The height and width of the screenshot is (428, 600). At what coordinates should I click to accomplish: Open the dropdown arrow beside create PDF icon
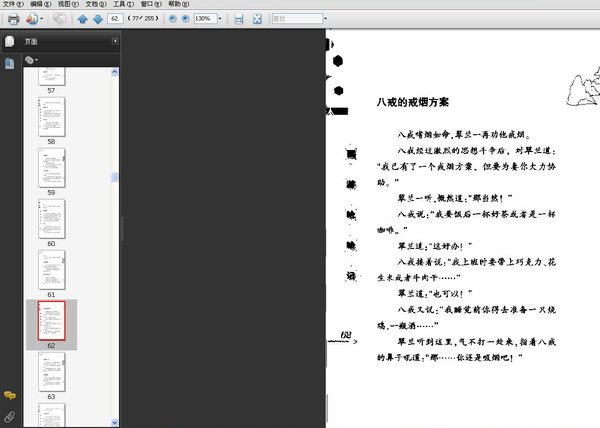point(42,19)
